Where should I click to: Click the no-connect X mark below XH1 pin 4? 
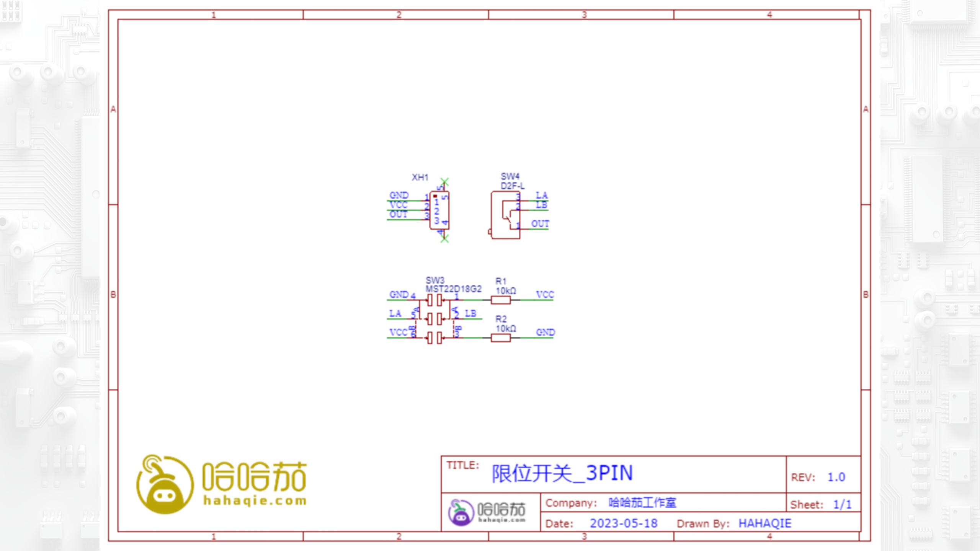[x=444, y=239]
